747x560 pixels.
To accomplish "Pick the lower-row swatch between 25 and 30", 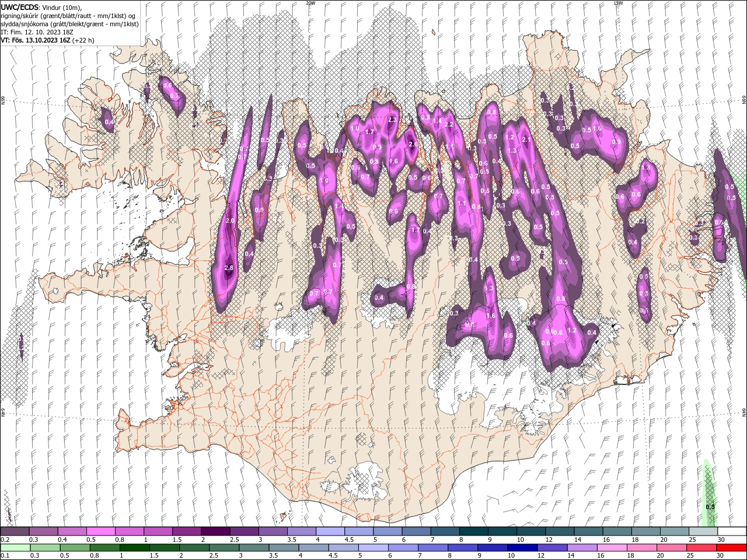I will [701, 548].
